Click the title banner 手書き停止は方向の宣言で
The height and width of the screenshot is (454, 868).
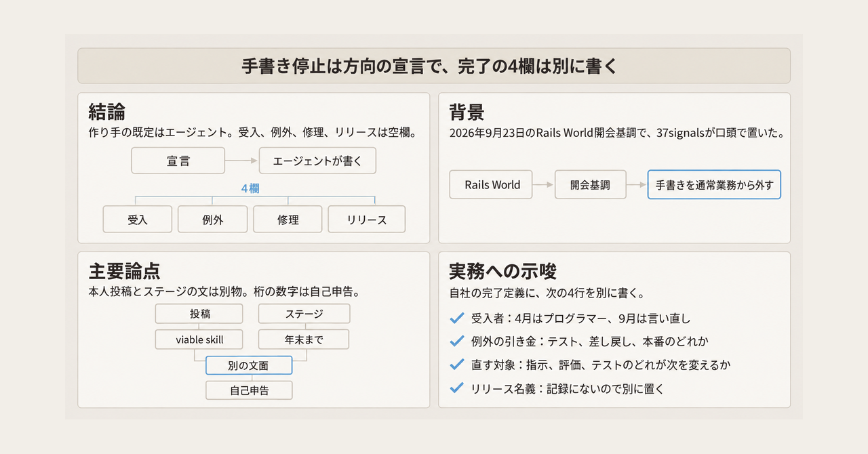434,66
